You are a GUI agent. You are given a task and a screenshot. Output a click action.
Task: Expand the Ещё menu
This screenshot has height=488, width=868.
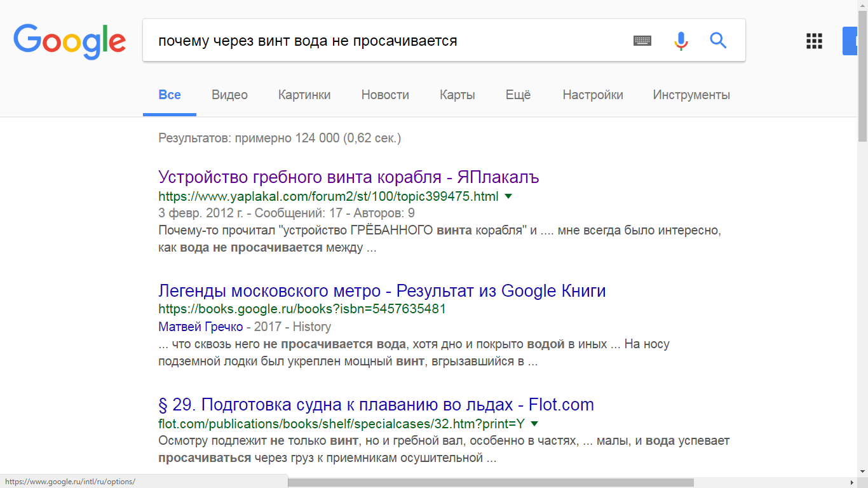pyautogui.click(x=519, y=95)
